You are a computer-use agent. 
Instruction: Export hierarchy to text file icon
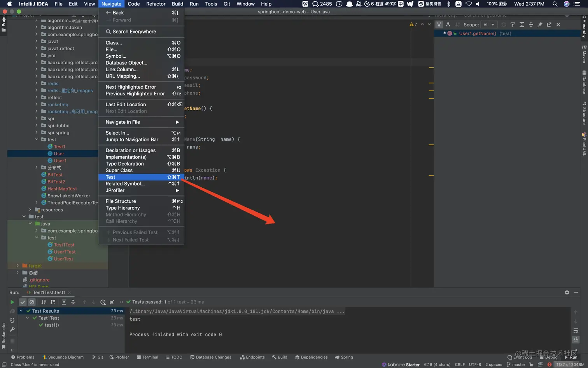pos(549,25)
